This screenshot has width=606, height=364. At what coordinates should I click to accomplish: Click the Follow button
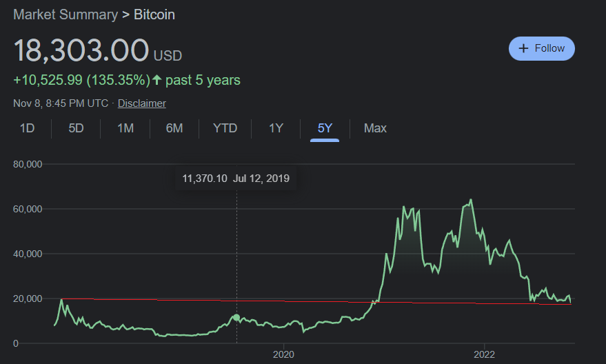click(x=541, y=49)
